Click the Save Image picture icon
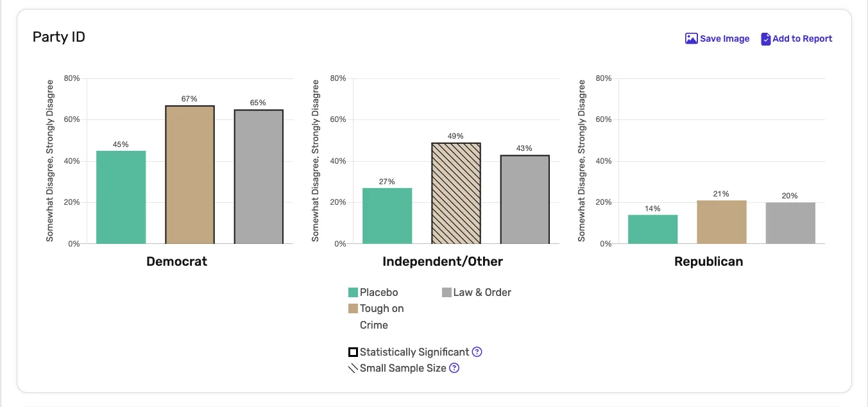868x407 pixels. [x=691, y=39]
